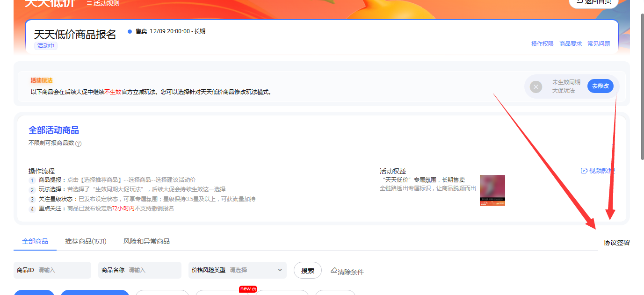Screen dimensions: 644x295
Task: Click the 操作流程 heading
Action: (42, 171)
